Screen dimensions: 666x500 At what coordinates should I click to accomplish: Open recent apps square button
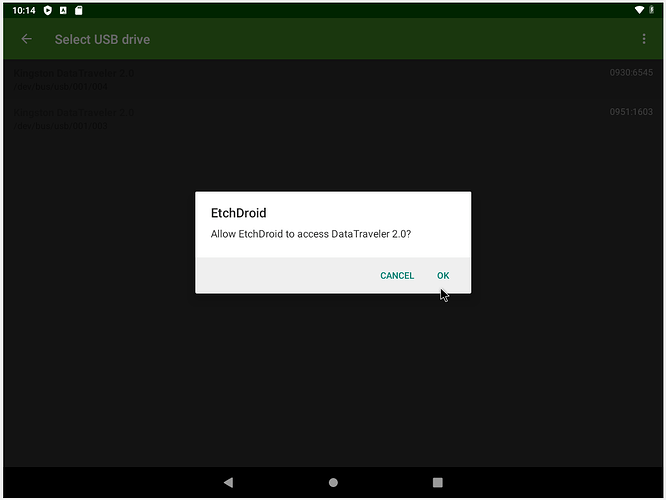(x=437, y=482)
